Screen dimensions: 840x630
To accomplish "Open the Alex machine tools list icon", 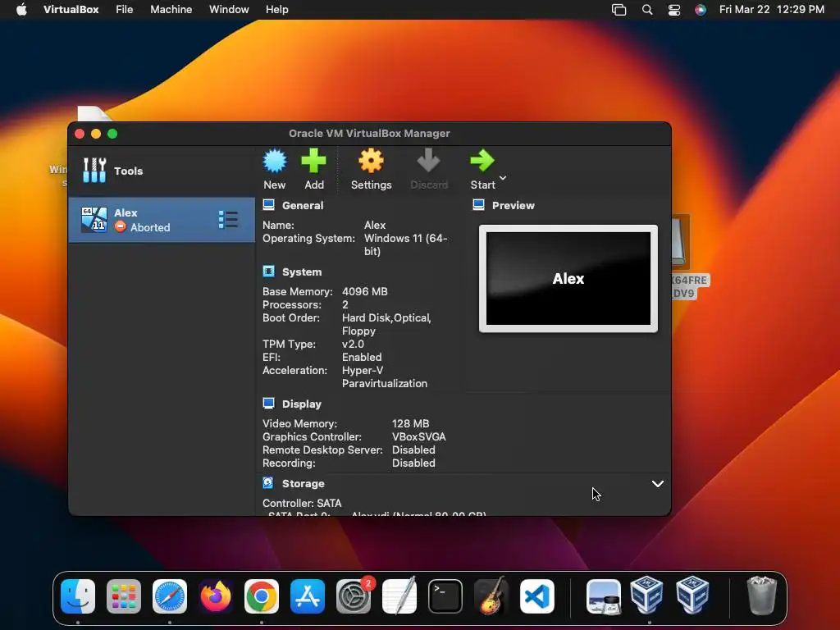I will pyautogui.click(x=228, y=220).
